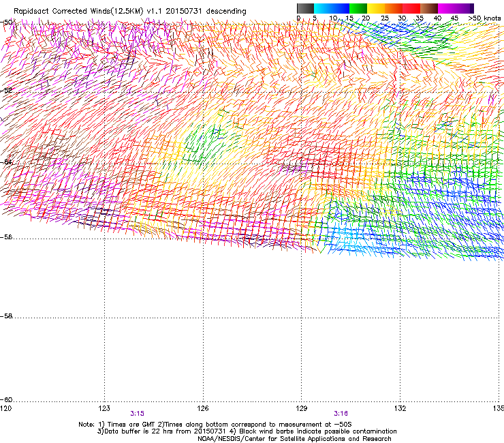The image size is (504, 443).
Task: Click the -58 latitude axis label
Action: [x=6, y=316]
